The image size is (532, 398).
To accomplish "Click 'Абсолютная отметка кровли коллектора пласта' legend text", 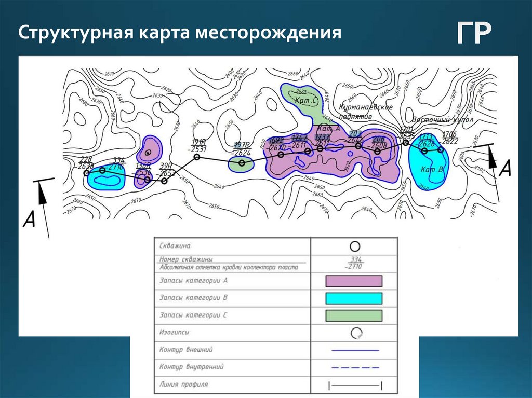I will [x=229, y=267].
